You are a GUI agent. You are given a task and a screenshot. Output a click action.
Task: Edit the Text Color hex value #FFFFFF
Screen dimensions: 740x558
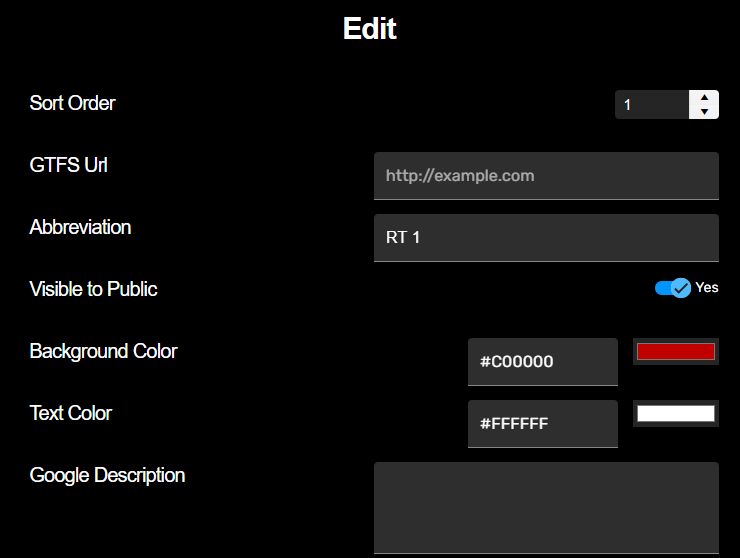tap(542, 424)
